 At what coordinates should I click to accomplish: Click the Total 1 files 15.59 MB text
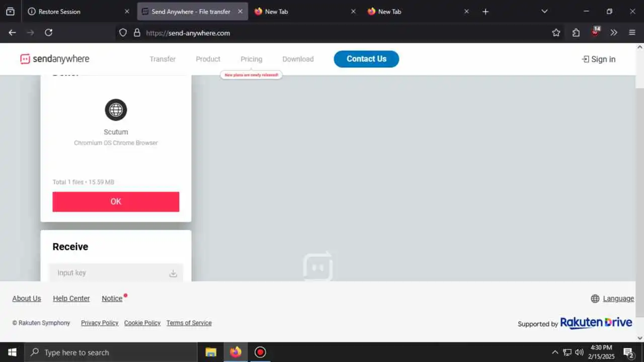[84, 182]
